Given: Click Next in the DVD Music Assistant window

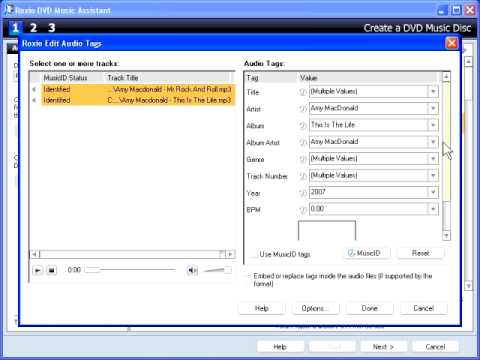Looking at the screenshot, I should (383, 347).
